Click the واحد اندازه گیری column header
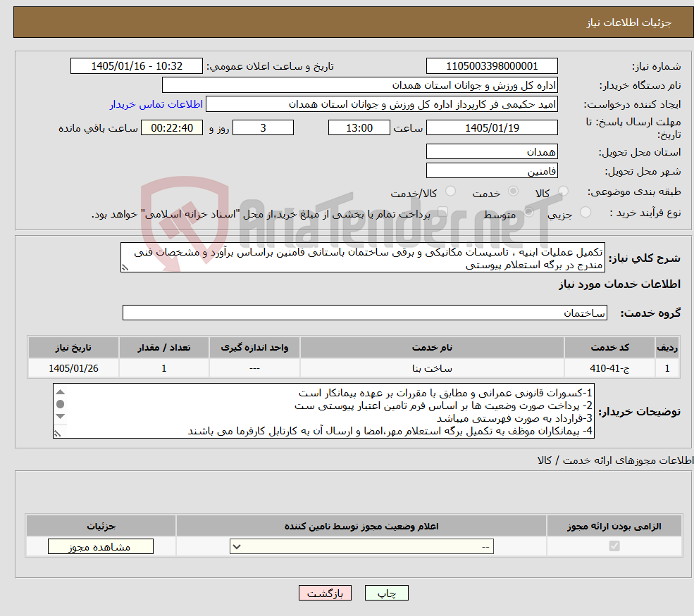 [x=254, y=348]
